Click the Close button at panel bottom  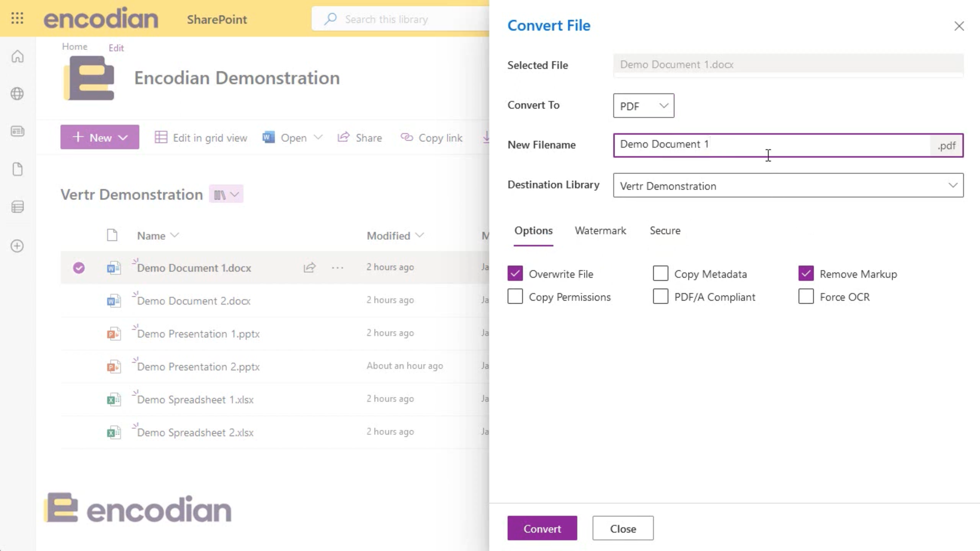pos(623,529)
